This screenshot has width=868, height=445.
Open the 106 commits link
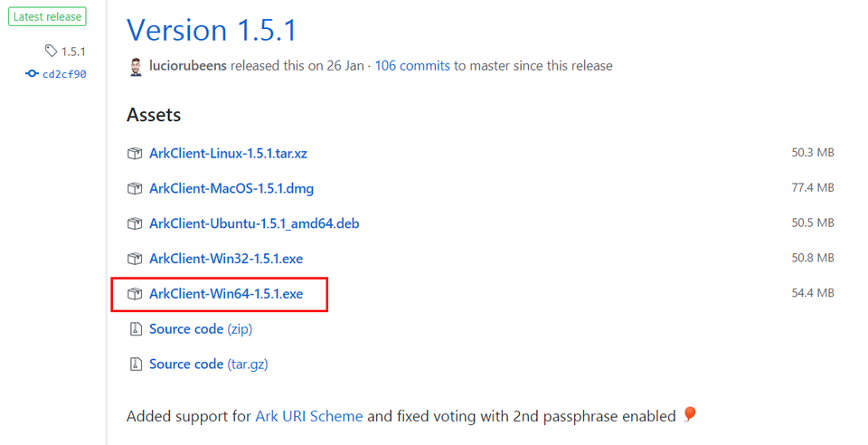click(412, 66)
